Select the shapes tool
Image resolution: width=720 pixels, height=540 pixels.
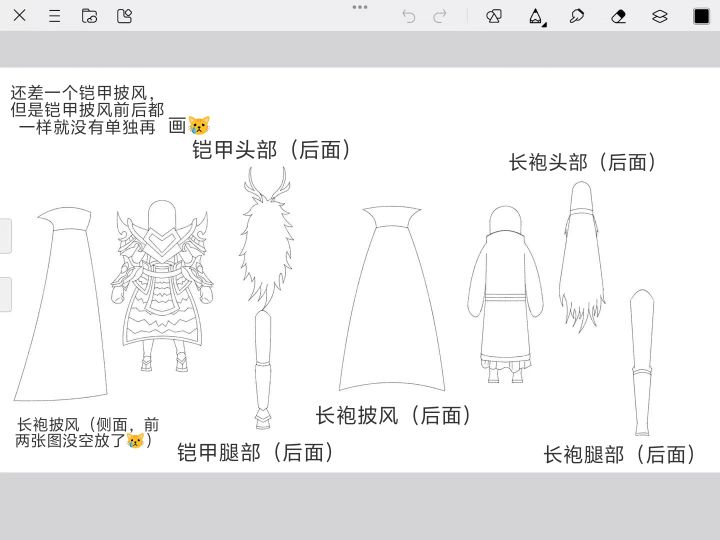click(494, 17)
